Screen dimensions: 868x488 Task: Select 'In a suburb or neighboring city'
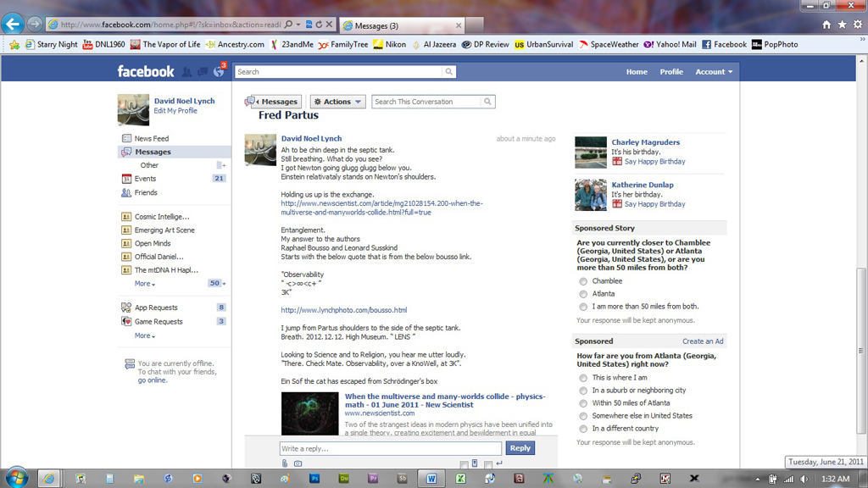coord(583,391)
